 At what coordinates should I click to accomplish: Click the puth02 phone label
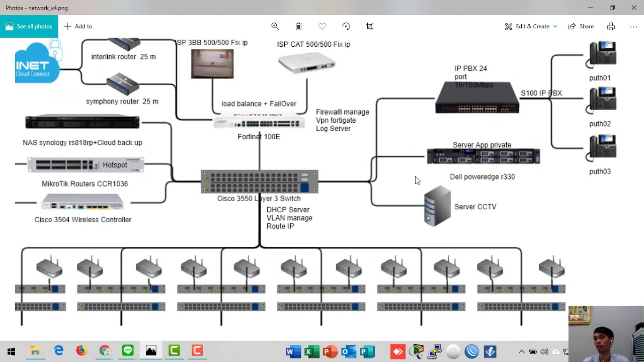pos(600,124)
